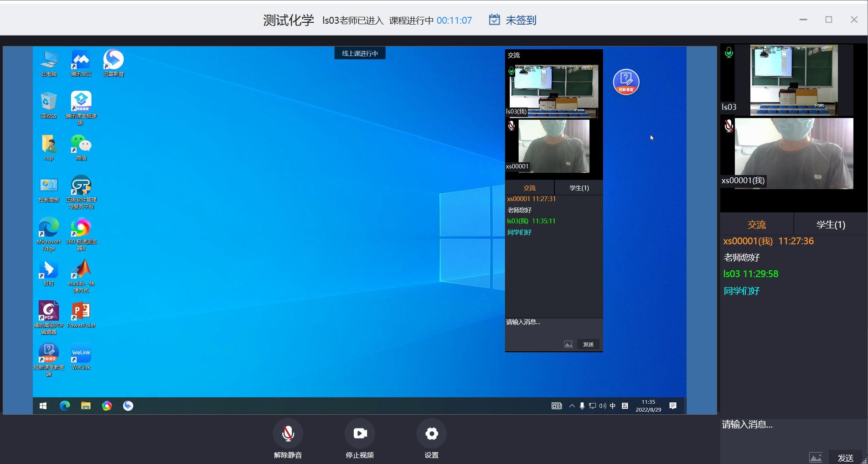The height and width of the screenshot is (464, 868).
Task: Click green mic icon on ls03 video
Action: 729,53
